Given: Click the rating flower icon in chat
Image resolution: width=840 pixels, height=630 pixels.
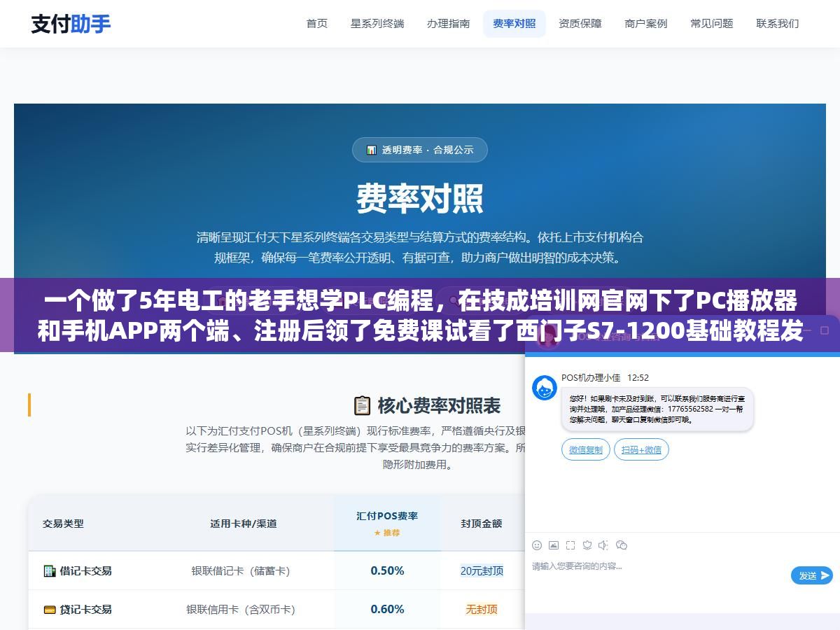Looking at the screenshot, I should tap(587, 545).
